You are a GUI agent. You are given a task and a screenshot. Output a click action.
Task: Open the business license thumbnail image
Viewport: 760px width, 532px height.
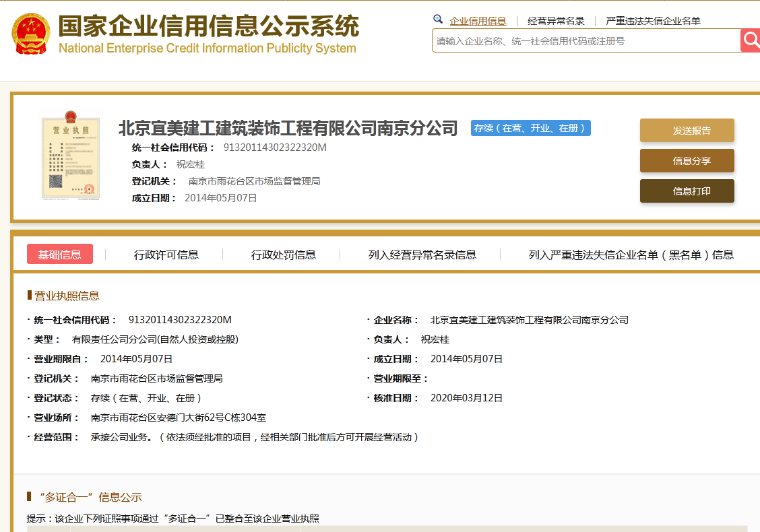coord(71,155)
